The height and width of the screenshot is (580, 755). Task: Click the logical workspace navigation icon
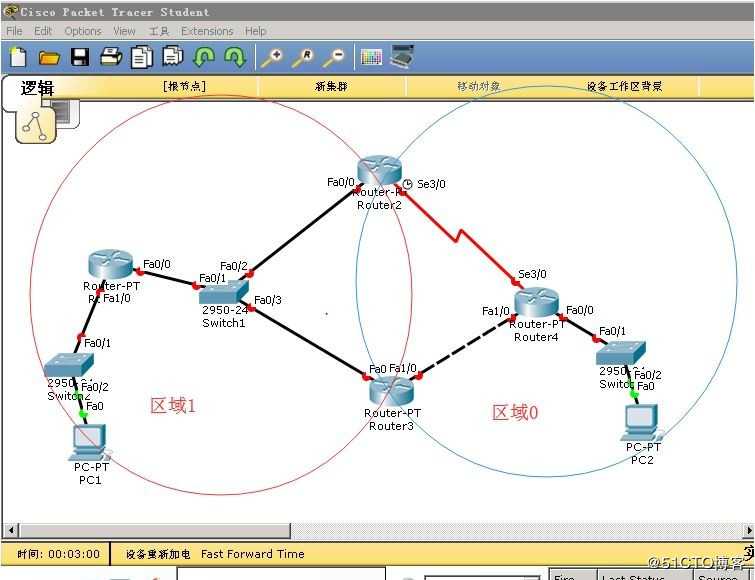click(35, 126)
